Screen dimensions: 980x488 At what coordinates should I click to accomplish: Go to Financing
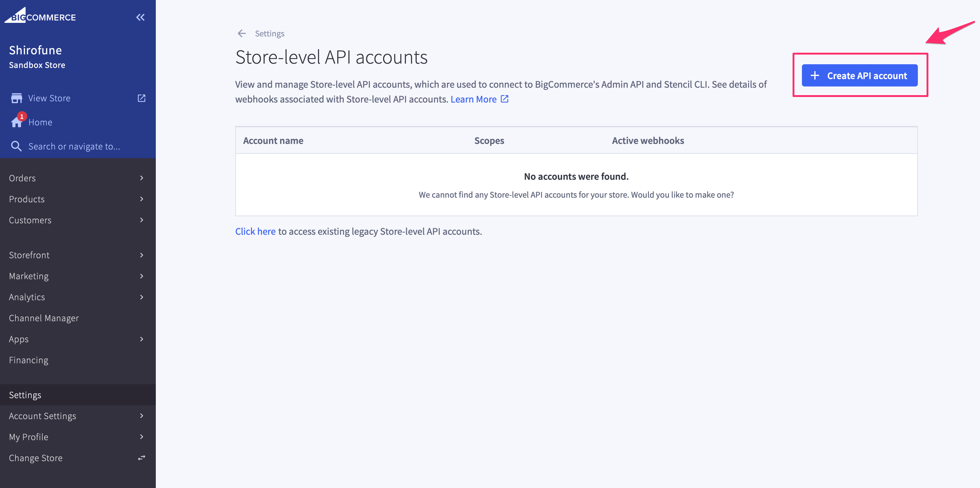[x=78, y=360]
